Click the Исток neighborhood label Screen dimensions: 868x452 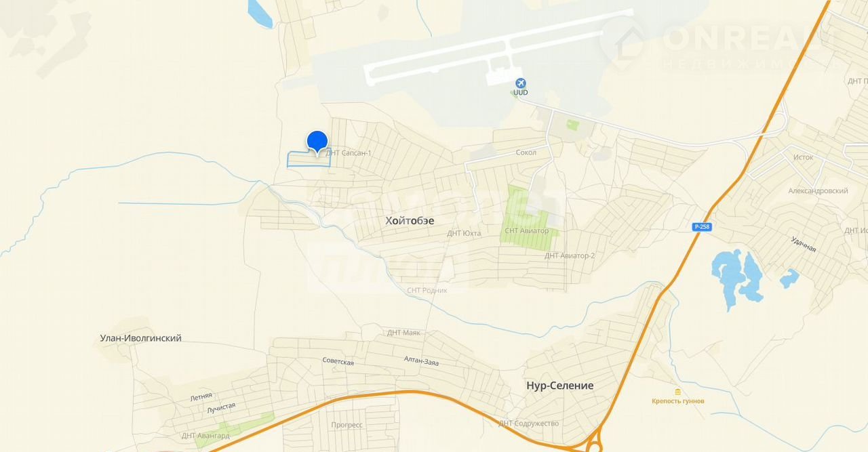[x=803, y=157]
